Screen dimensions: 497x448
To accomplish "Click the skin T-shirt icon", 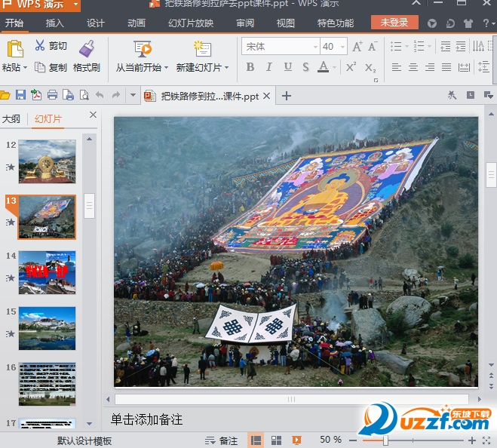I will (x=468, y=23).
